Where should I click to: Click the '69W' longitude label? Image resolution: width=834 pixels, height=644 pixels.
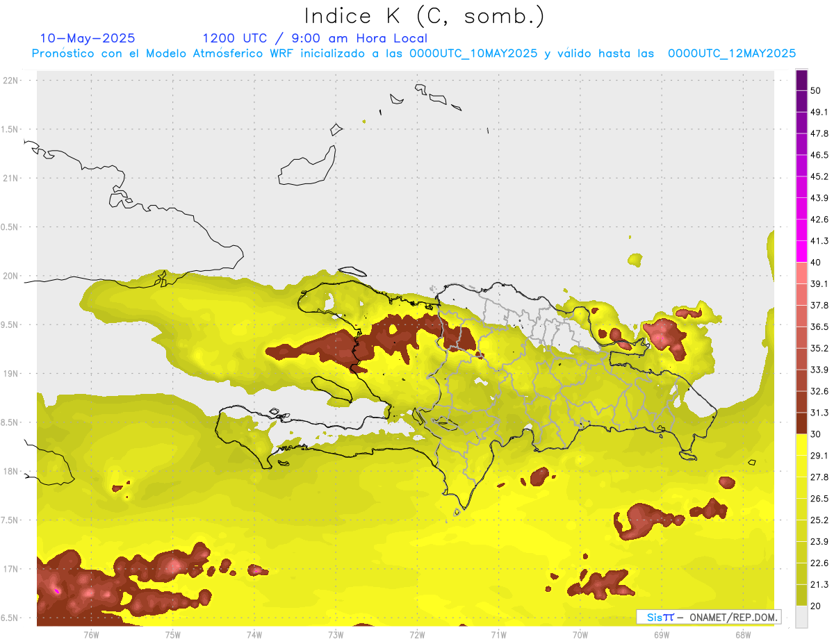tap(661, 635)
